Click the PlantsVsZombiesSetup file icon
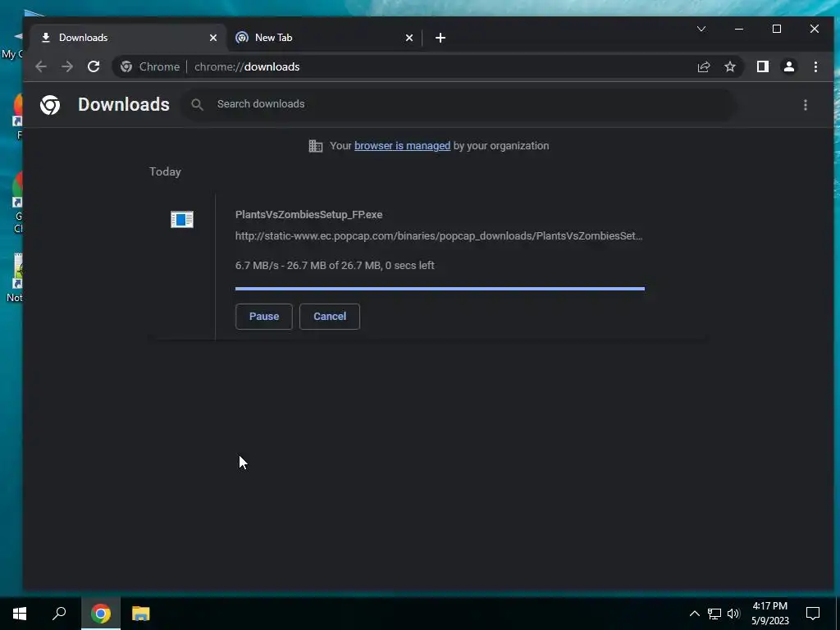 tap(182, 219)
